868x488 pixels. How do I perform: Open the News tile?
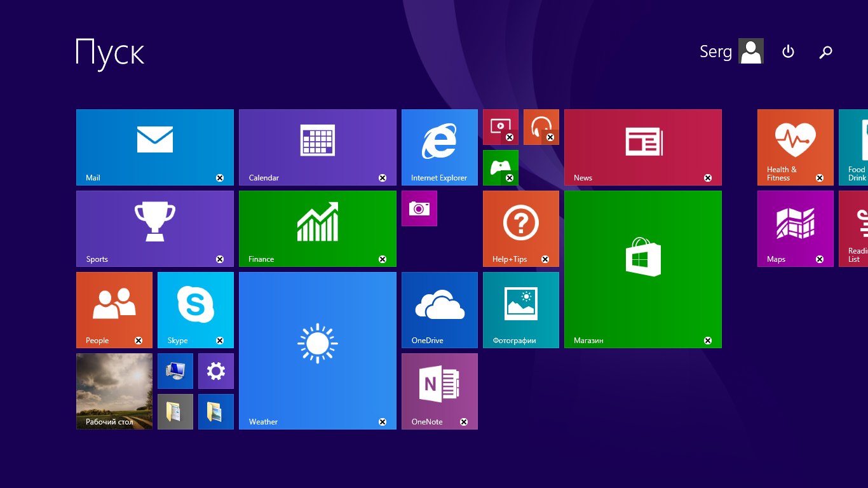[643, 147]
